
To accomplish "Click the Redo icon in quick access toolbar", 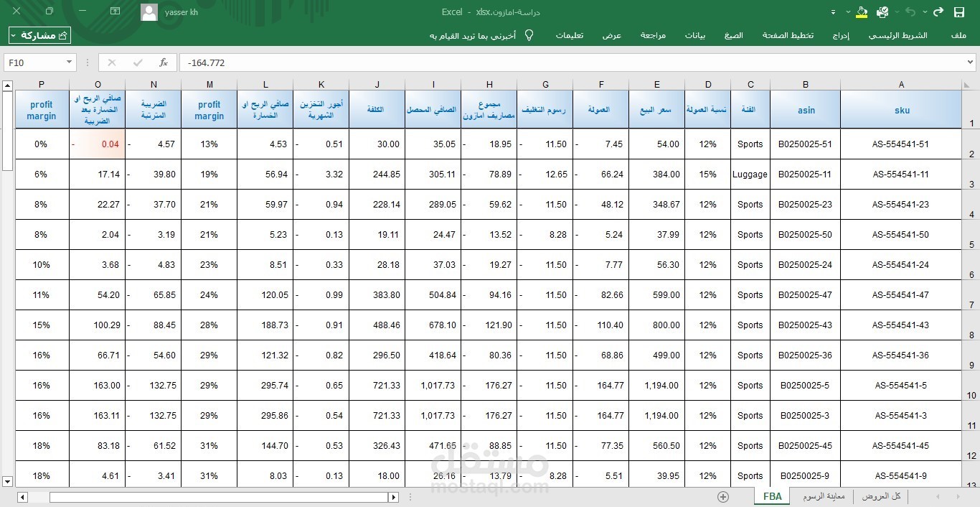I will pos(938,12).
